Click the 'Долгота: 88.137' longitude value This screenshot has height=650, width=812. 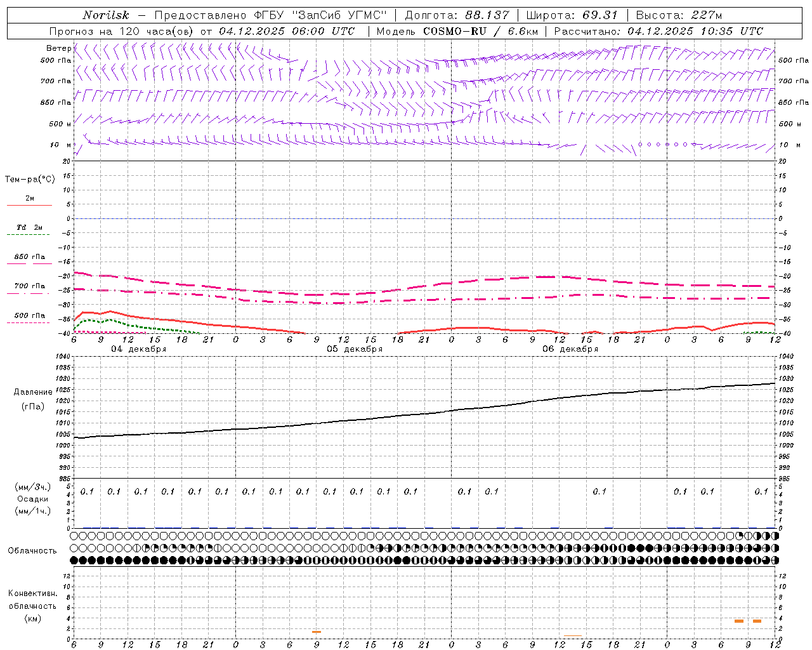[x=457, y=15]
